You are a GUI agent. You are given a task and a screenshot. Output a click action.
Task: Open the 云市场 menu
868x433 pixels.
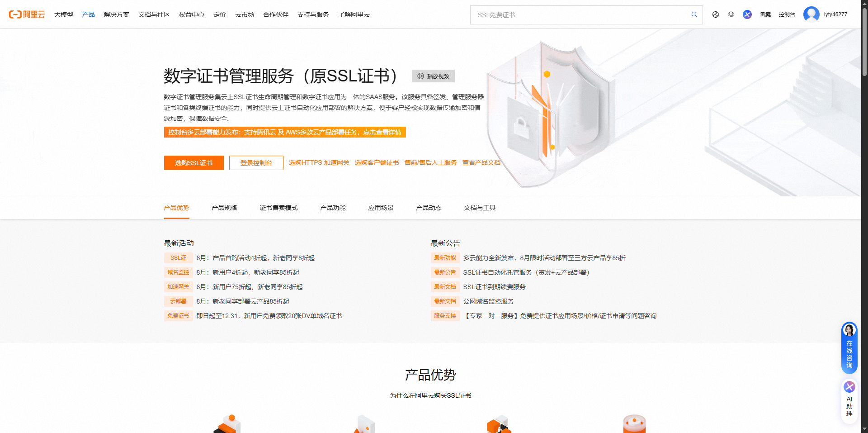tap(245, 14)
